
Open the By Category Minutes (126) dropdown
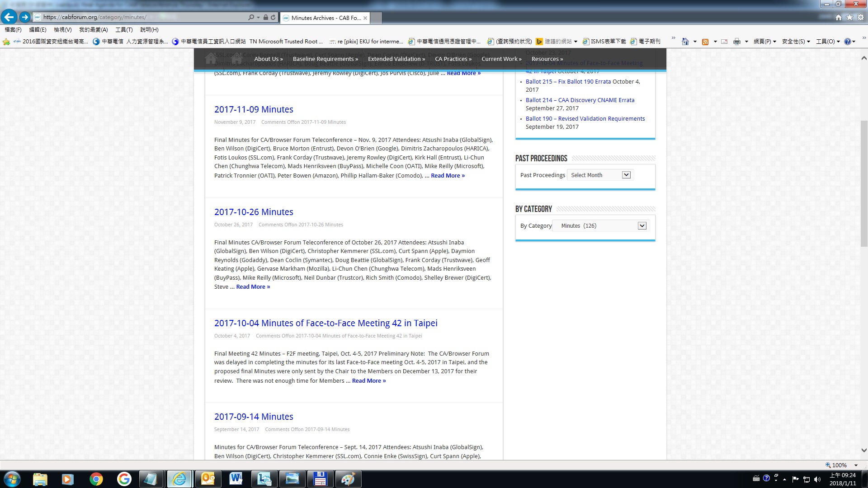(601, 225)
